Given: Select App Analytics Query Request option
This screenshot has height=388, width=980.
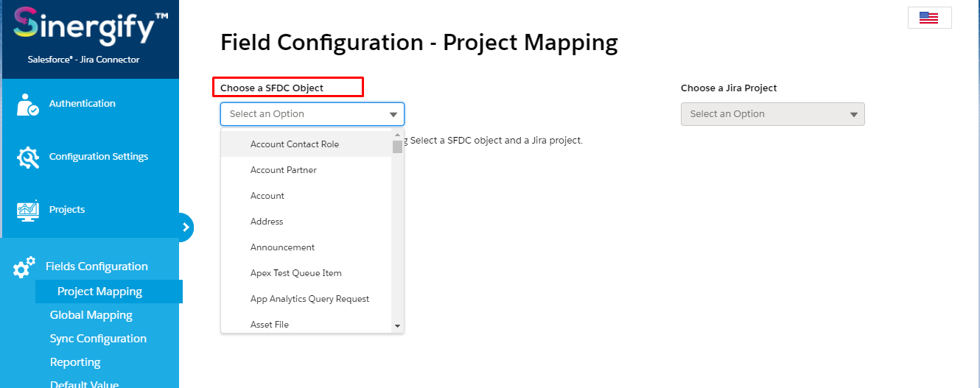Looking at the screenshot, I should point(307,299).
